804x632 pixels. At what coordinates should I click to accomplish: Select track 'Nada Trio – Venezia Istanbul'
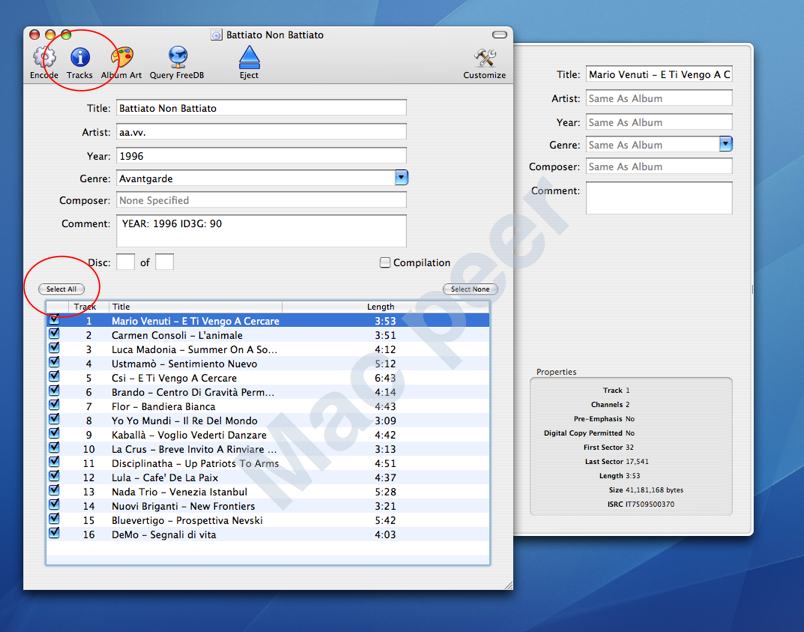268,492
